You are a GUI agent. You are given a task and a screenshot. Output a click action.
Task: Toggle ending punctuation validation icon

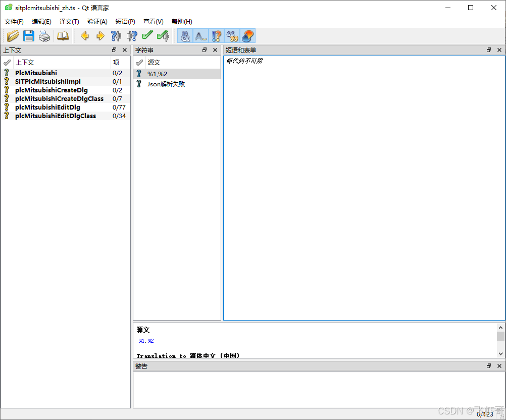pos(217,36)
